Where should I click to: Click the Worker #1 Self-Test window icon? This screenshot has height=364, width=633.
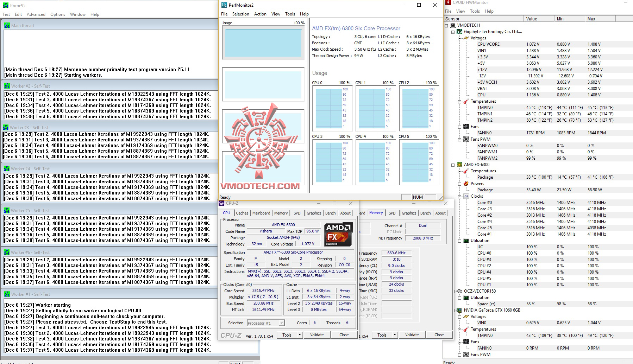click(x=7, y=294)
